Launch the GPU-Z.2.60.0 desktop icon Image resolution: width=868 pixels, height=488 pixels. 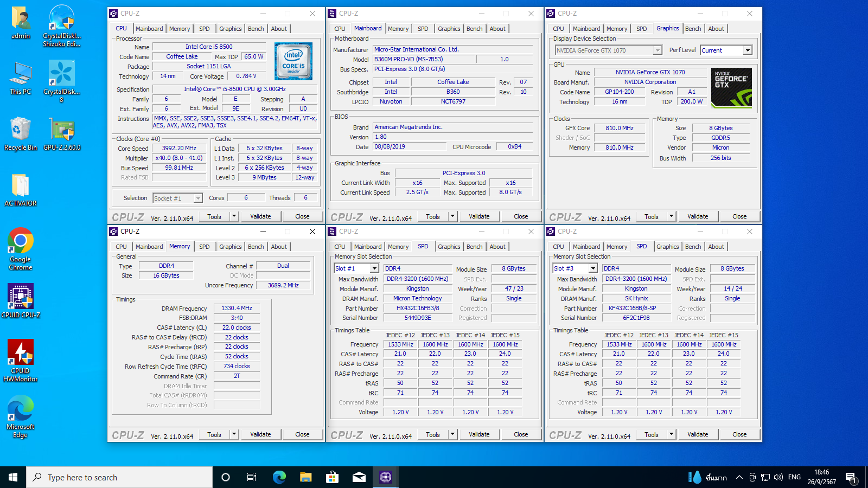pos(62,133)
